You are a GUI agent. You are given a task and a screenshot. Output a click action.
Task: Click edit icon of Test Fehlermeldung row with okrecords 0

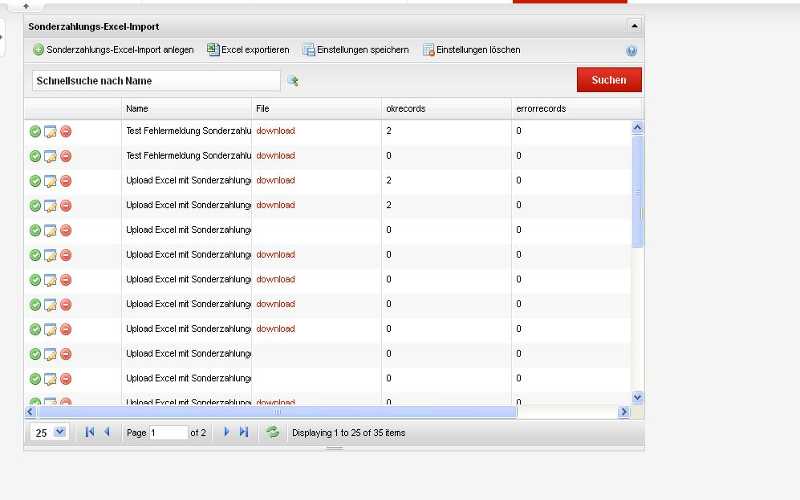click(50, 156)
